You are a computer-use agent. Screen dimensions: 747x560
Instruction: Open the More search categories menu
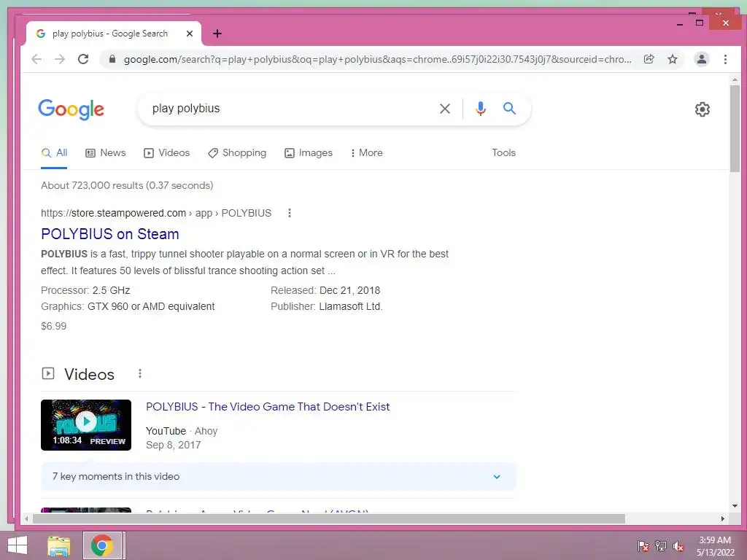point(366,153)
